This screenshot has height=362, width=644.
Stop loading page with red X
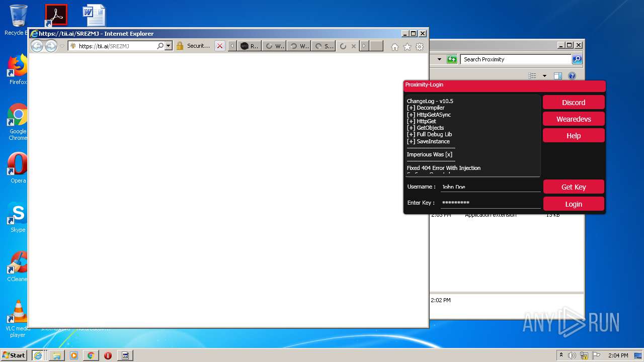[x=220, y=46]
